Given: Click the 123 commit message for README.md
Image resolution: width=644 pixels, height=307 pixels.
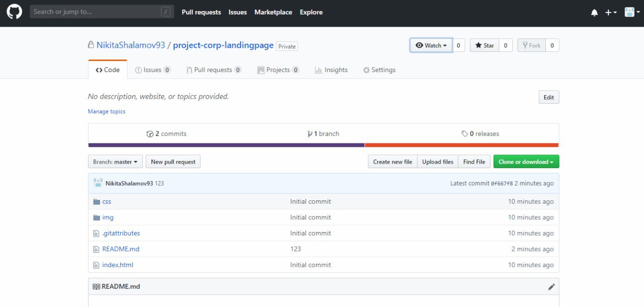Looking at the screenshot, I should tap(295, 249).
